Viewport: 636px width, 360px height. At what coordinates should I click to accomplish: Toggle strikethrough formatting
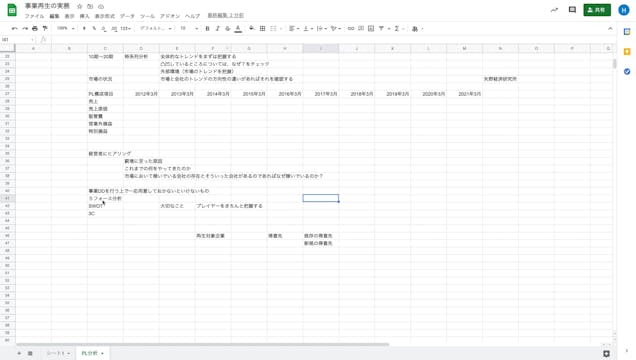tap(228, 28)
